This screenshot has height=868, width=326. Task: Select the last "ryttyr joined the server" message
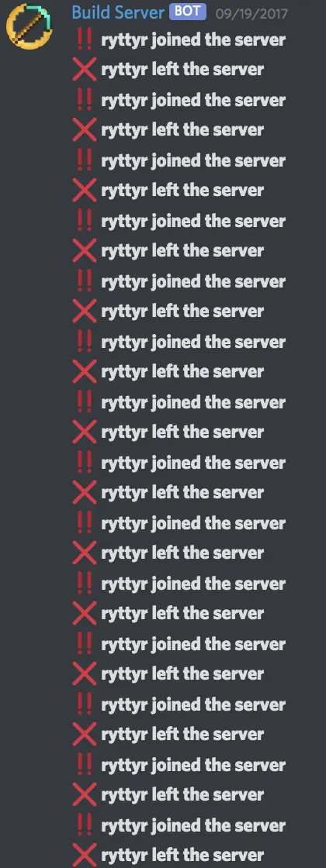(193, 825)
